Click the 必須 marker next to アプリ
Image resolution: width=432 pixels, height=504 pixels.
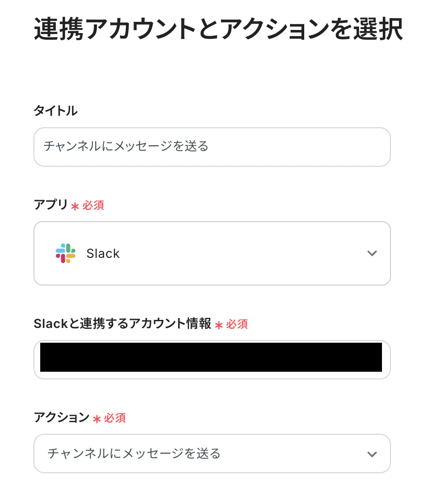93,206
